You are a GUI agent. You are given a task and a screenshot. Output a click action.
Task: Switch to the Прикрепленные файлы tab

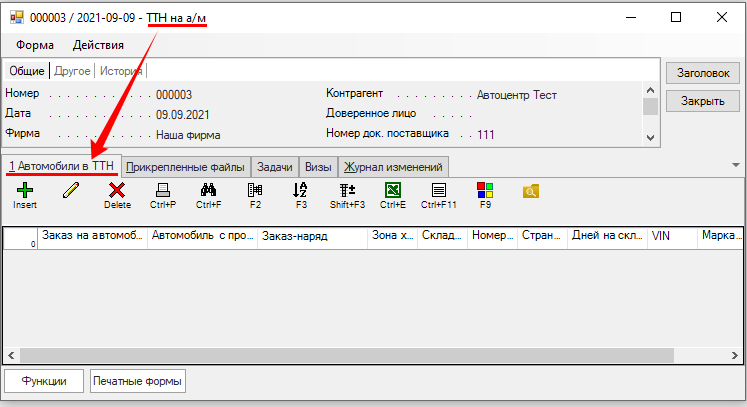[185, 167]
